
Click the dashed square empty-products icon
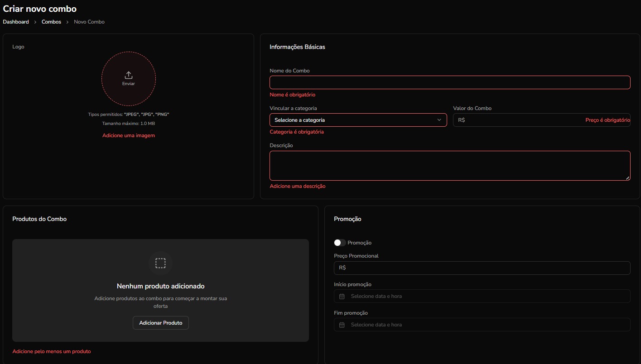point(160,263)
